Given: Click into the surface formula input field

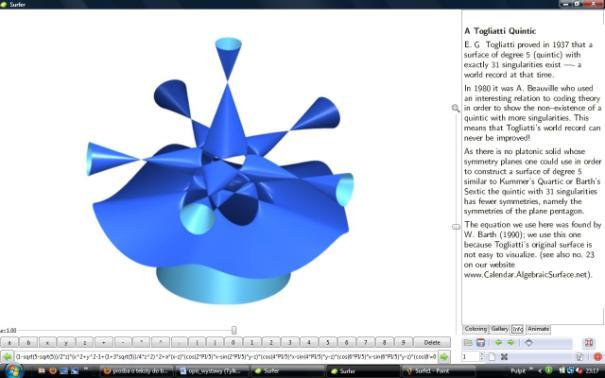Looking at the screenshot, I should coord(226,357).
